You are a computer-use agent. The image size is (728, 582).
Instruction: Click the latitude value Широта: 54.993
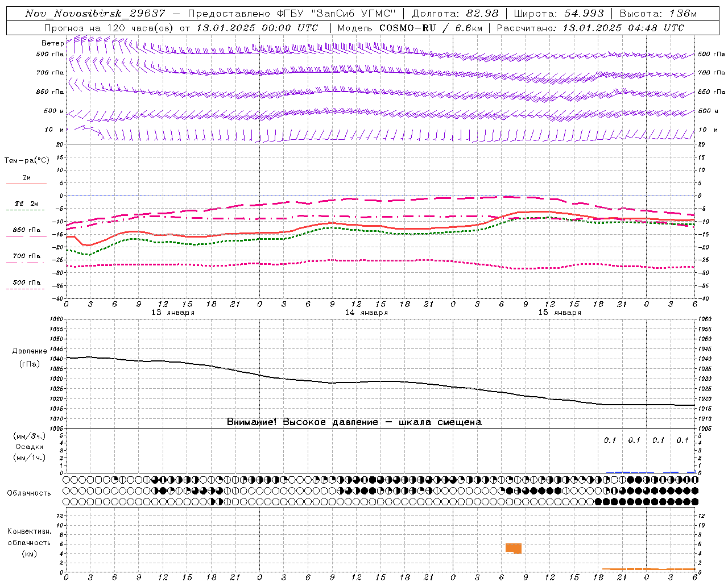559,14
